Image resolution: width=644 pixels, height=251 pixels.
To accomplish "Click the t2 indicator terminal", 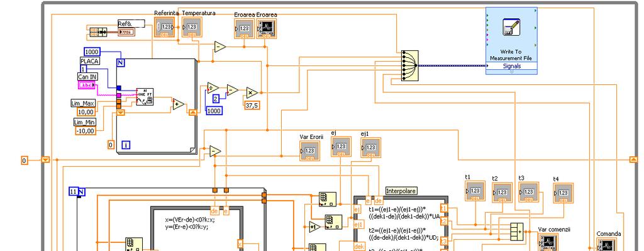I will coord(502,192).
